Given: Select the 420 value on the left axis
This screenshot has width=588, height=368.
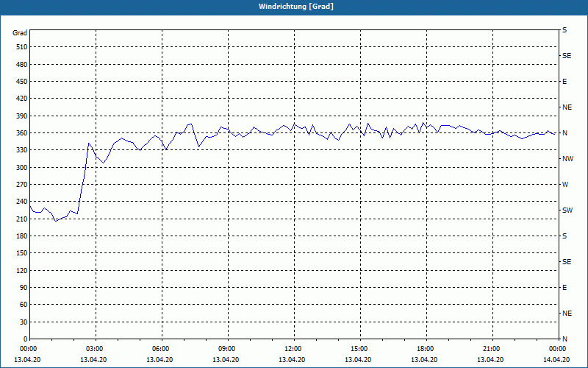Looking at the screenshot, I should [21, 99].
